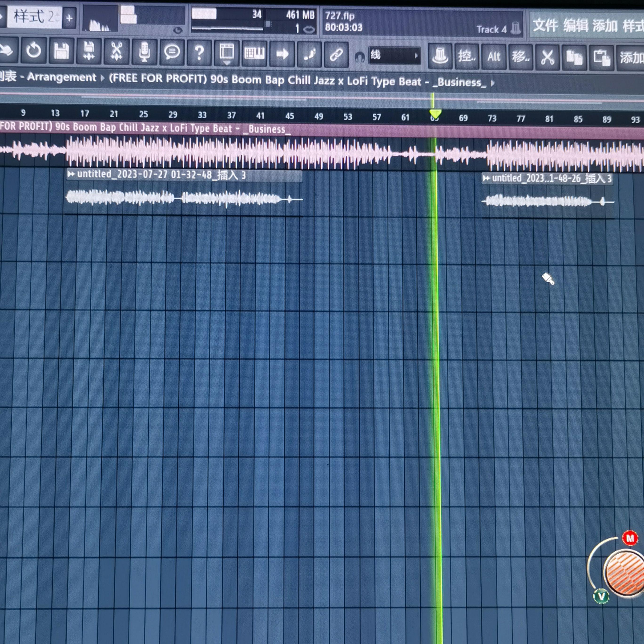Click the scissors cut icon
This screenshot has width=644, height=644.
(547, 57)
